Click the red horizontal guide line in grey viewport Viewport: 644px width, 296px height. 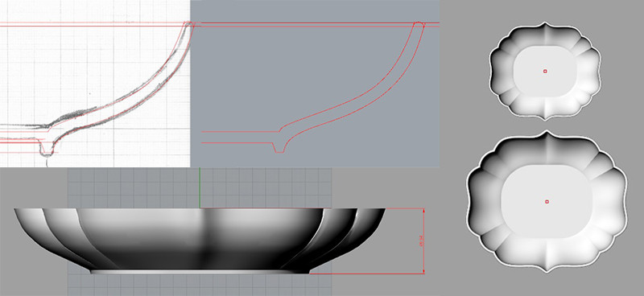315,25
